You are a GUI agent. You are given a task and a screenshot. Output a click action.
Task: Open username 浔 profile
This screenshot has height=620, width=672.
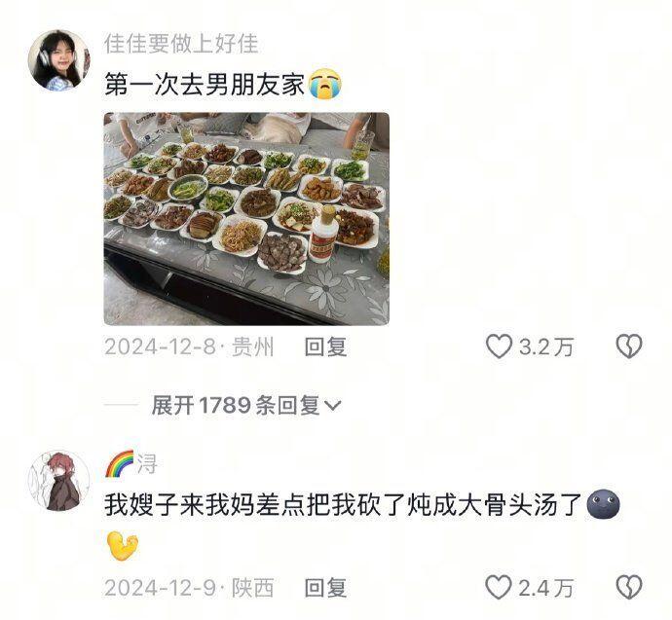click(147, 464)
